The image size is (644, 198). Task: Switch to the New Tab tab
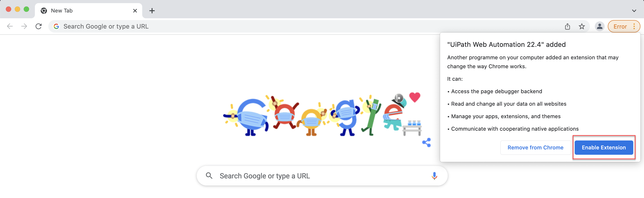pyautogui.click(x=75, y=10)
